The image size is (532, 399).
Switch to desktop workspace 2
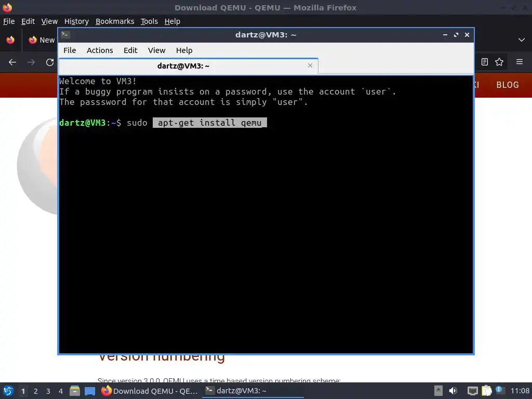pos(36,391)
